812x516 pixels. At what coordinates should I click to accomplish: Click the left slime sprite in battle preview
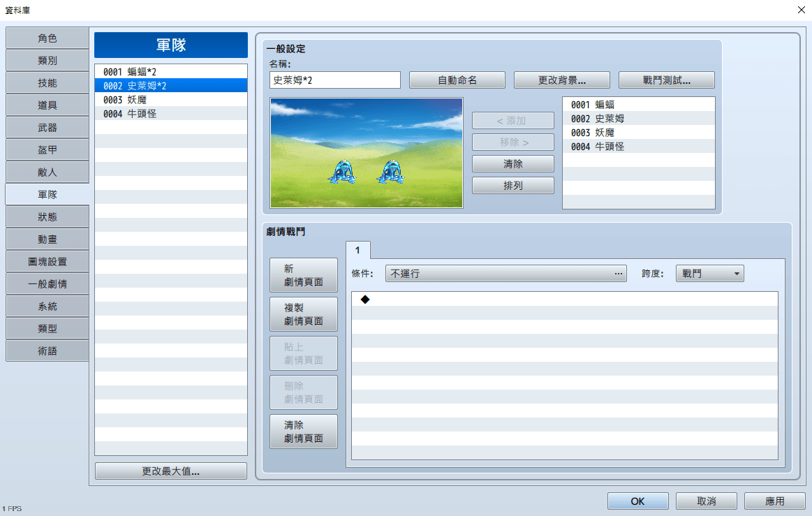(x=341, y=172)
